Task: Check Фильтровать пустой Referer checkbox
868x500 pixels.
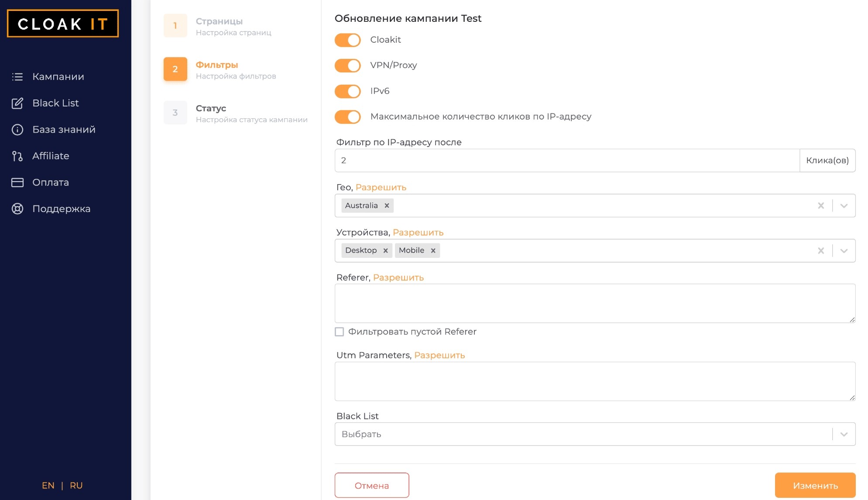Action: click(339, 332)
